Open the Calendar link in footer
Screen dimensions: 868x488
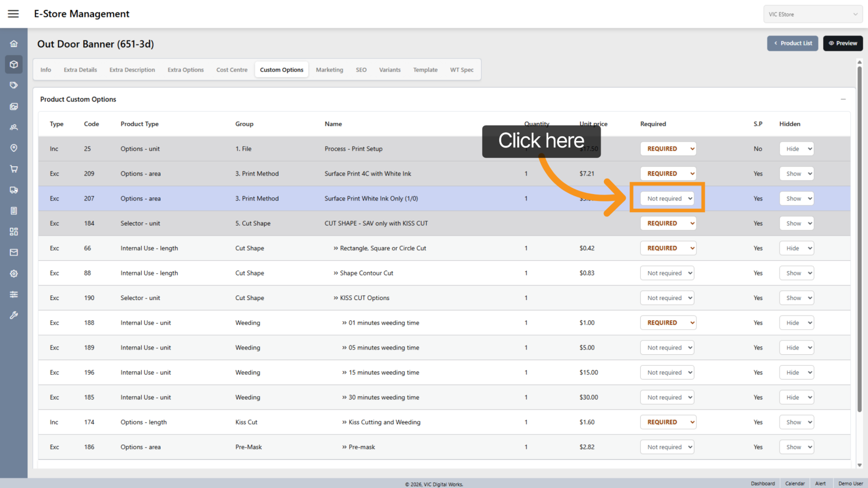point(795,484)
